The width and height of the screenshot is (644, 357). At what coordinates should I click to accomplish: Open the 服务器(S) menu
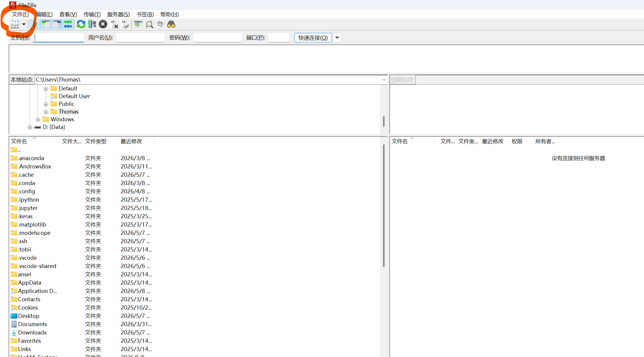click(118, 14)
